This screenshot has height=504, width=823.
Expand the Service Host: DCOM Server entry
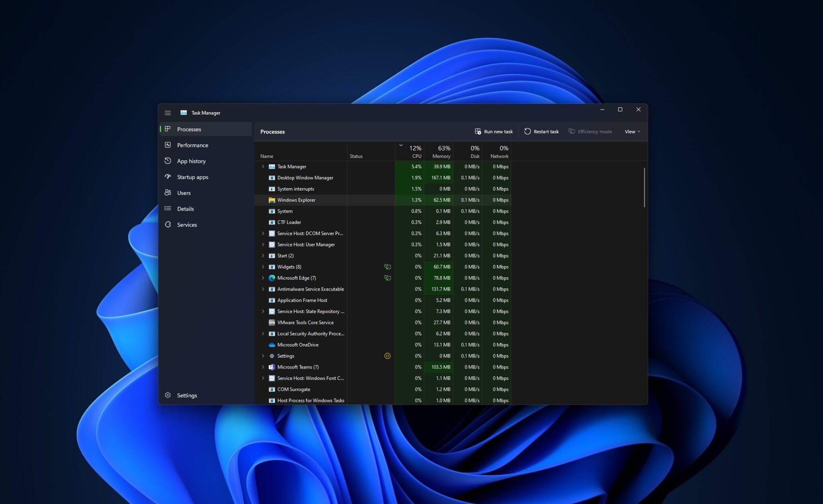tap(263, 233)
